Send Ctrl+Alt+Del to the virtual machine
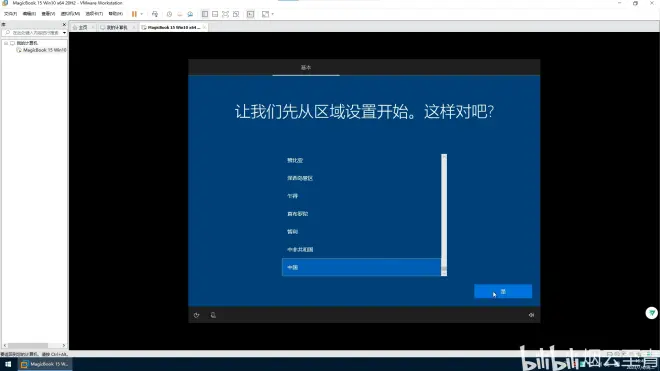 click(155, 14)
